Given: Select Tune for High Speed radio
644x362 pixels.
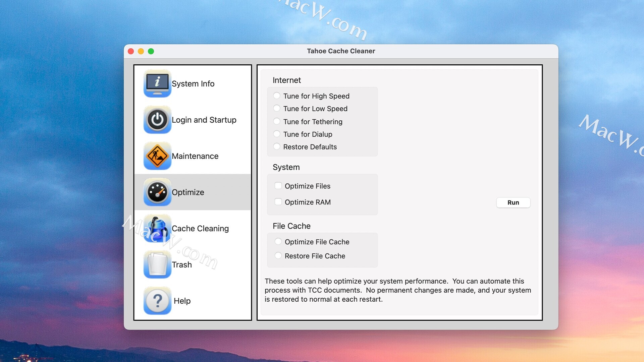Looking at the screenshot, I should (277, 96).
